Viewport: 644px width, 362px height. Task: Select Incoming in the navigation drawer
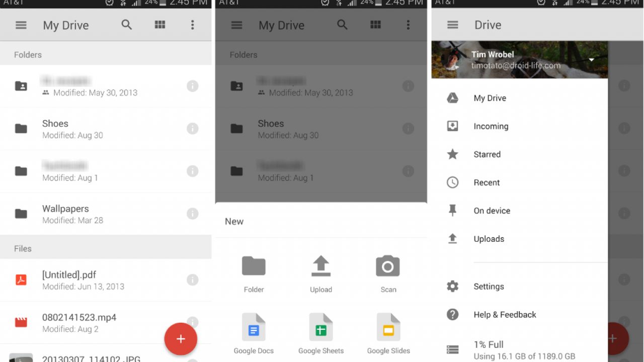491,126
